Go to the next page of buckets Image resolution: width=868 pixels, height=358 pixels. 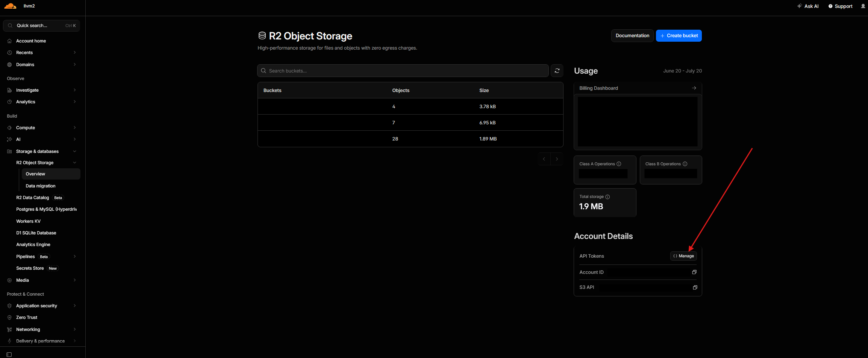click(x=557, y=159)
